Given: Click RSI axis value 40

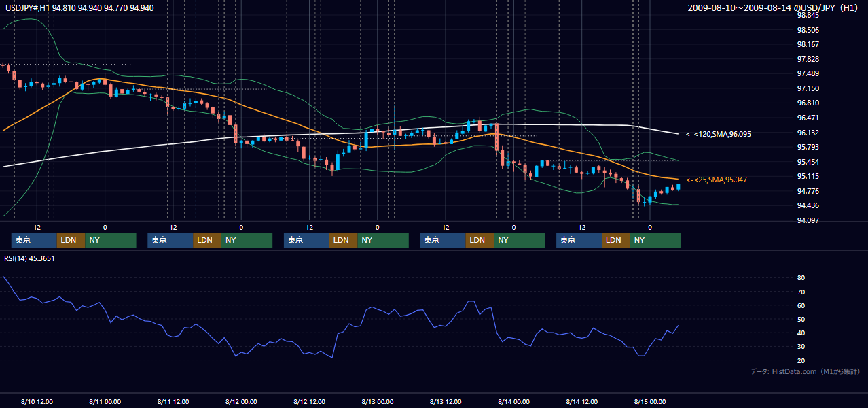Looking at the screenshot, I should (801, 333).
